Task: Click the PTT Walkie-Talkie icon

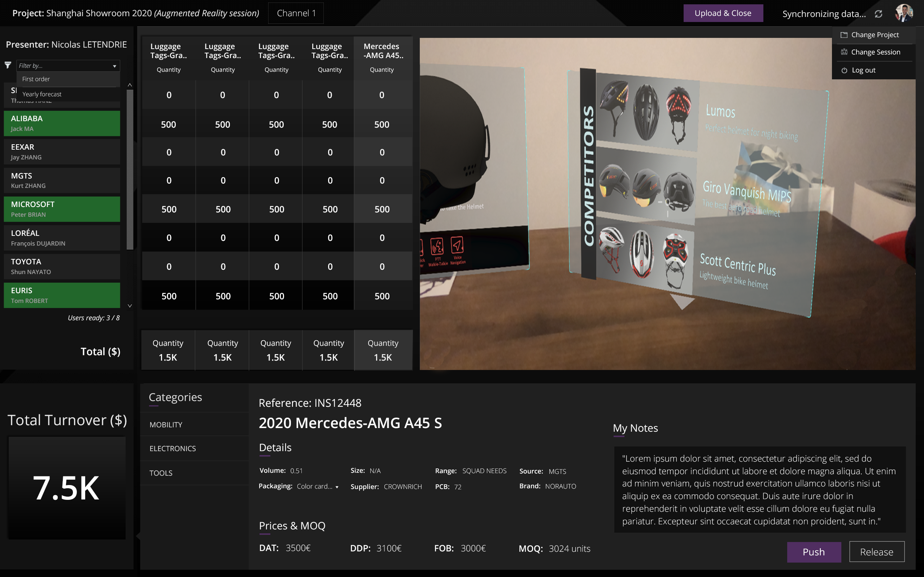Action: [437, 247]
